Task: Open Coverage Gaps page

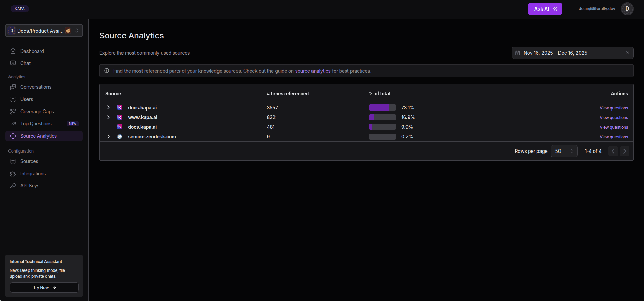Action: 44,112
